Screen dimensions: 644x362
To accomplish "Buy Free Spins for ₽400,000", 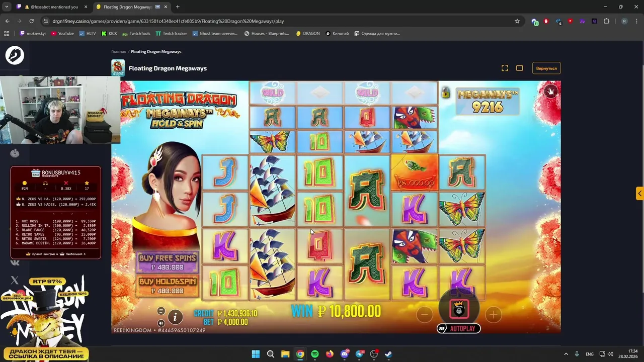I will 168,262.
